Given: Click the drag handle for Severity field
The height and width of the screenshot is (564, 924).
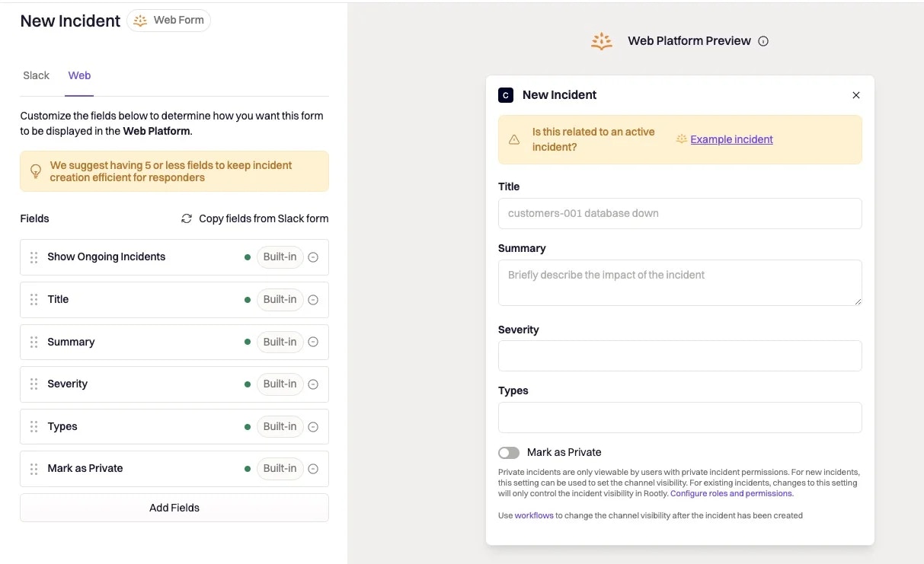Looking at the screenshot, I should click(34, 384).
